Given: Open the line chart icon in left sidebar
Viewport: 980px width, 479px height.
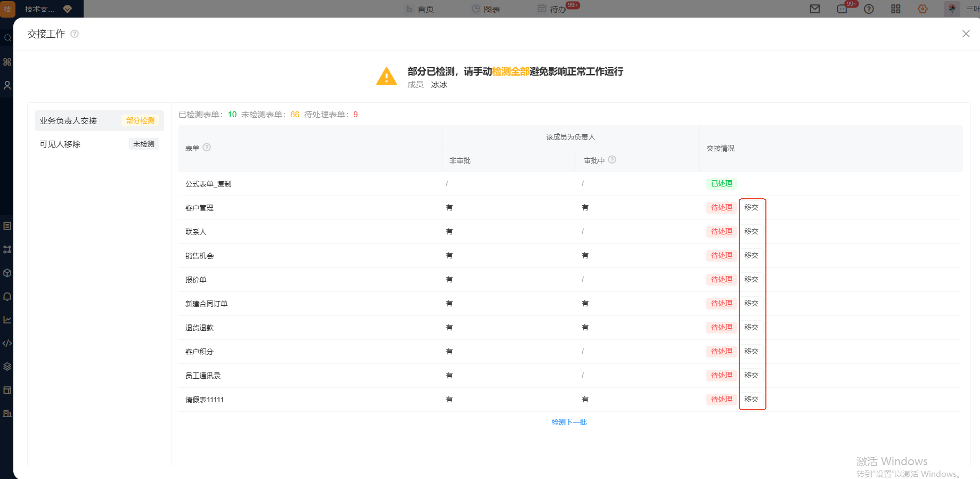Looking at the screenshot, I should click(7, 320).
